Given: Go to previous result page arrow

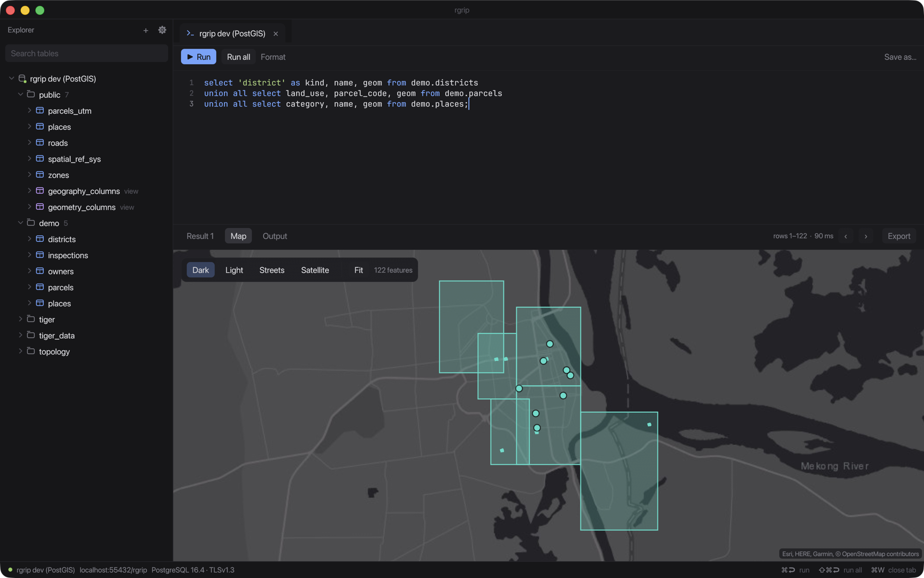Looking at the screenshot, I should click(x=846, y=236).
